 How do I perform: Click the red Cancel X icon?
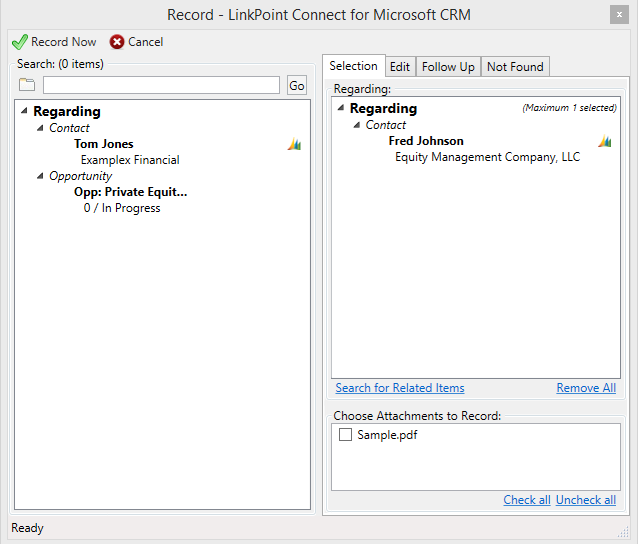click(x=117, y=42)
